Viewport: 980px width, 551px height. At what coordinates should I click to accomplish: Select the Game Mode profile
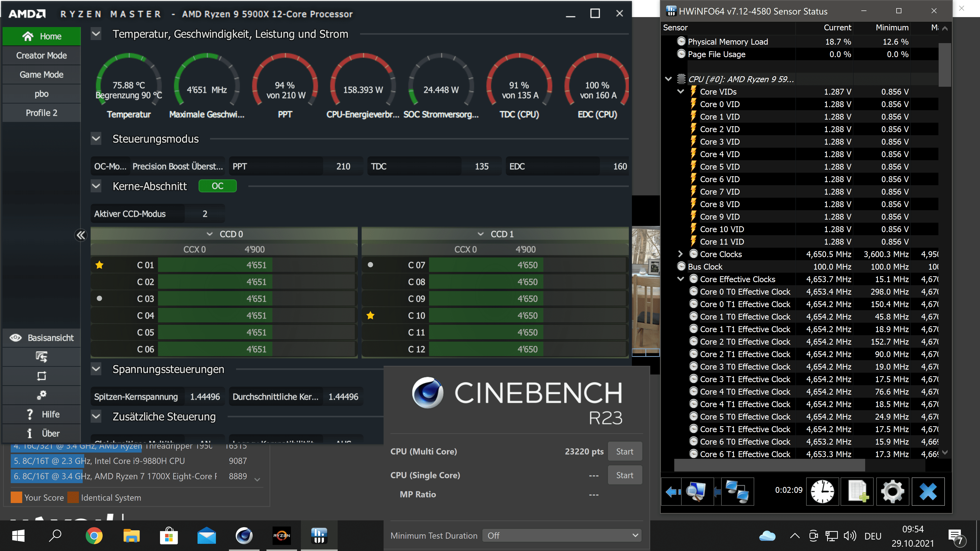[x=41, y=74]
